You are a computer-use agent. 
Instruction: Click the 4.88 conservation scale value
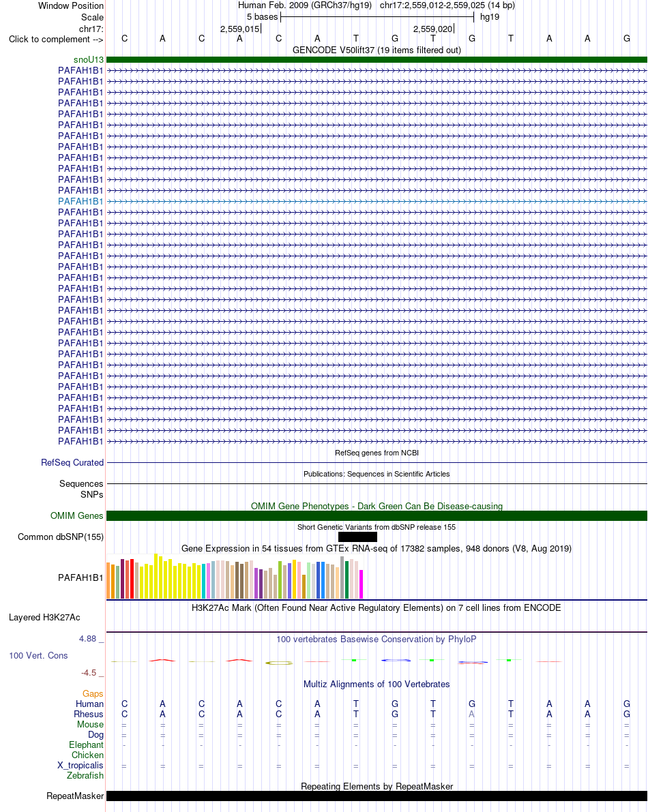pyautogui.click(x=87, y=639)
